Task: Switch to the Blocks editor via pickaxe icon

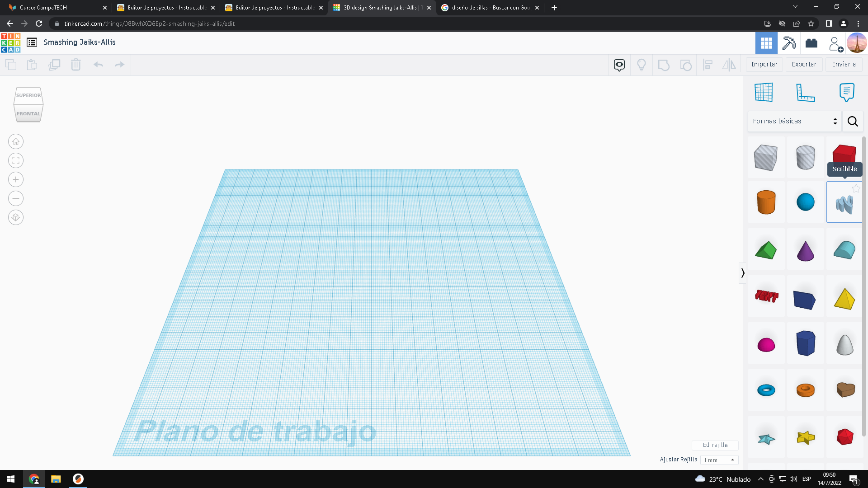Action: [789, 42]
